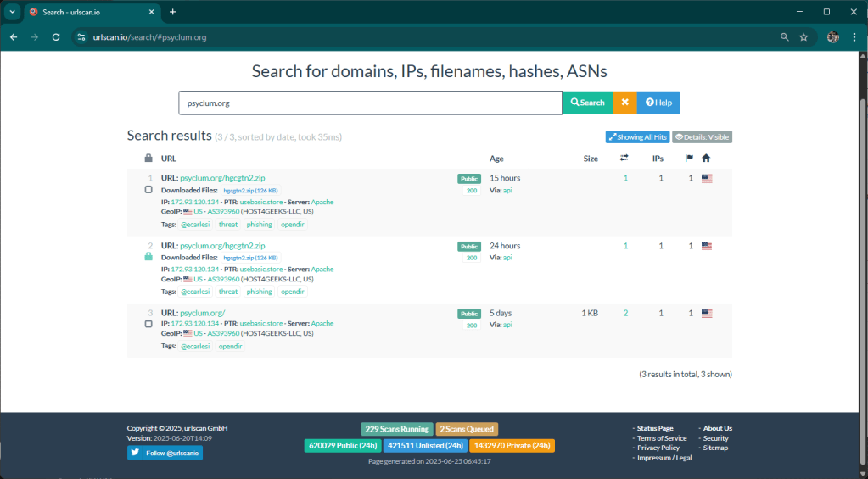The width and height of the screenshot is (868, 479).
Task: Click the lock icon in results header
Action: click(x=148, y=159)
